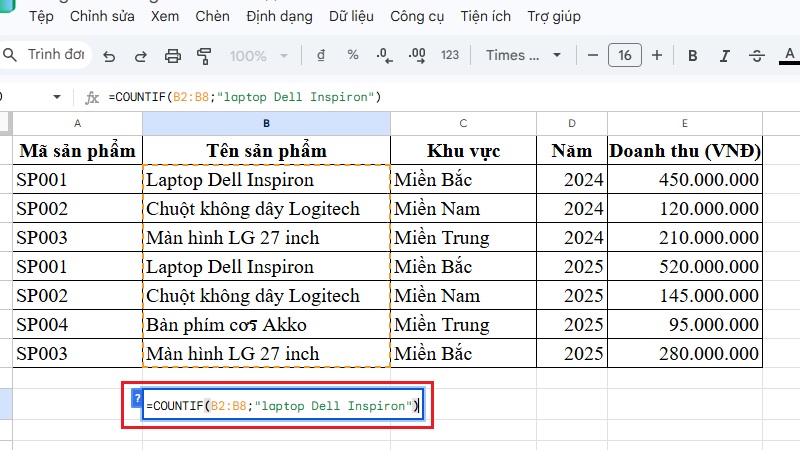
Task: Click the font size field showing 16
Action: point(624,55)
